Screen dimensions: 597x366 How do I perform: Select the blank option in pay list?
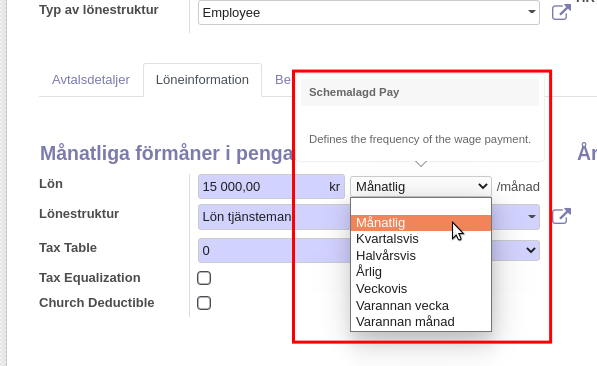(421, 206)
